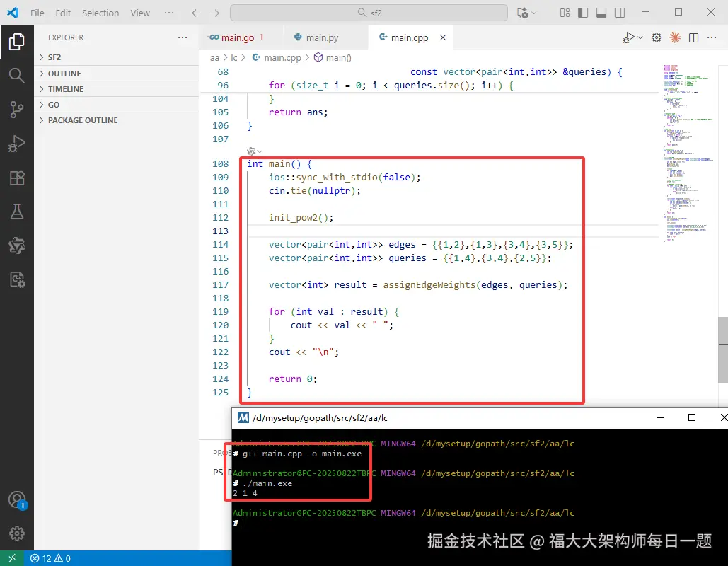The width and height of the screenshot is (728, 566).
Task: Show errors and warnings count in the status bar
Action: point(50,558)
